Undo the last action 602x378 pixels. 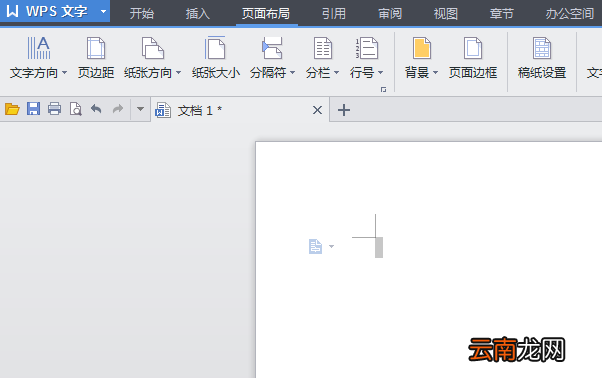point(96,109)
